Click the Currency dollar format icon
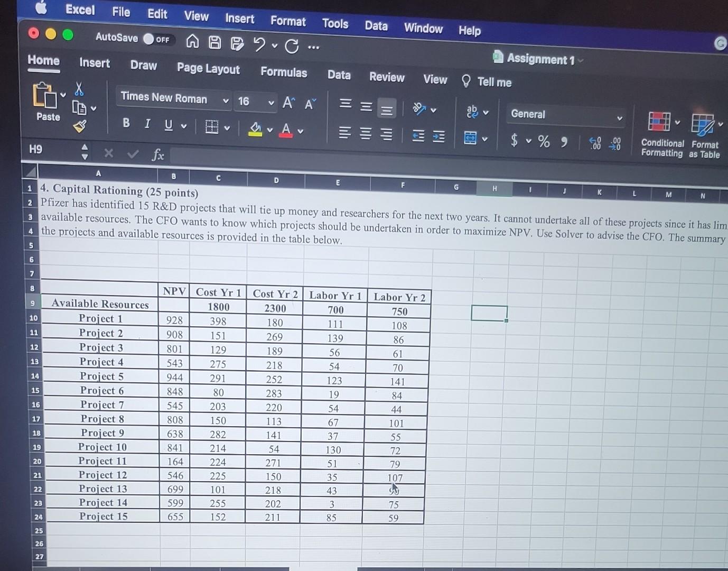The image size is (728, 571). pyautogui.click(x=515, y=140)
